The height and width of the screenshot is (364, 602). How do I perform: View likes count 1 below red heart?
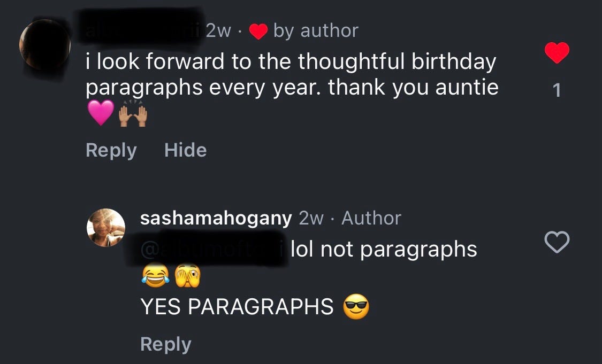[557, 90]
